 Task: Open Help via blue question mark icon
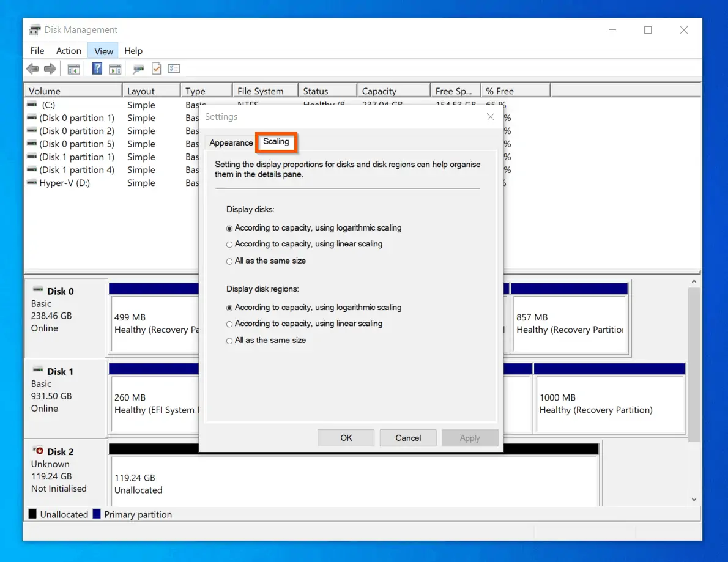coord(97,68)
